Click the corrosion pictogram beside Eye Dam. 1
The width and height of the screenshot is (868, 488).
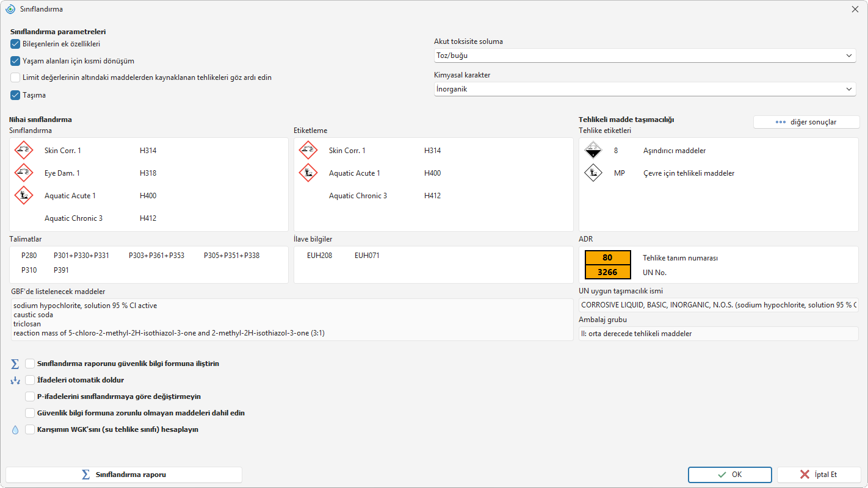click(x=24, y=173)
